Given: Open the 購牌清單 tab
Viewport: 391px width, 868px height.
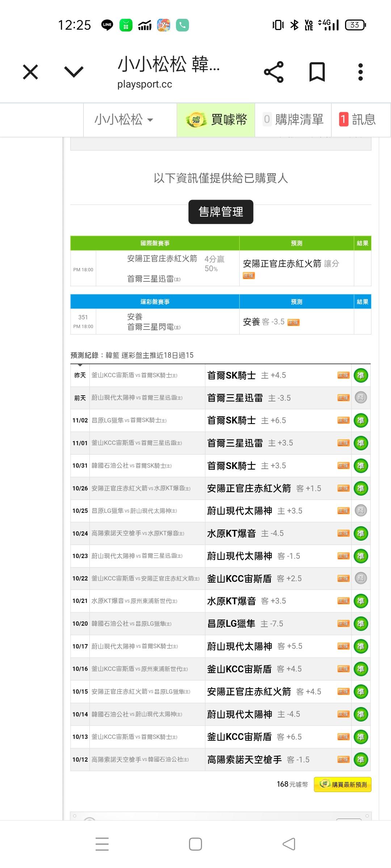Looking at the screenshot, I should point(293,119).
